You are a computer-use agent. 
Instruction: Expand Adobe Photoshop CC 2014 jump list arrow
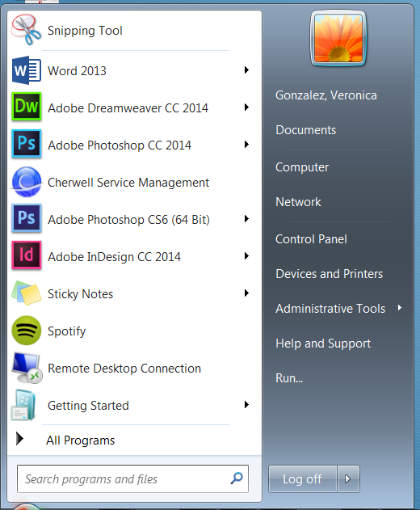pos(246,144)
